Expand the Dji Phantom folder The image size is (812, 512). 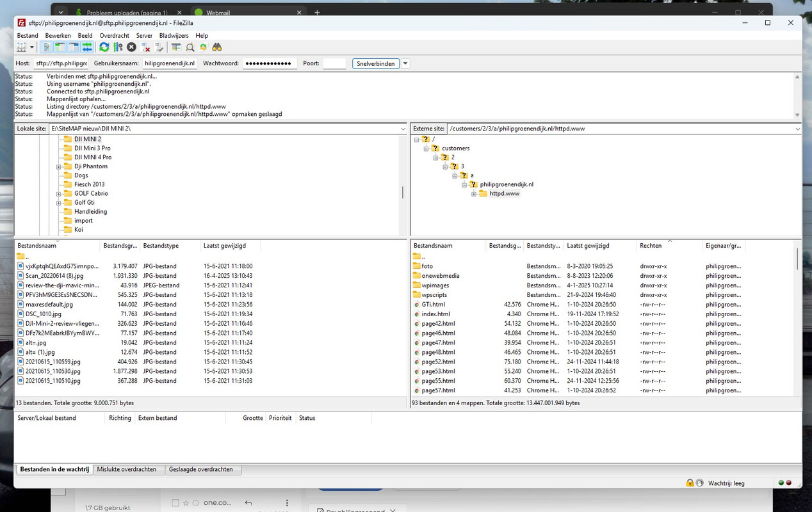[58, 166]
